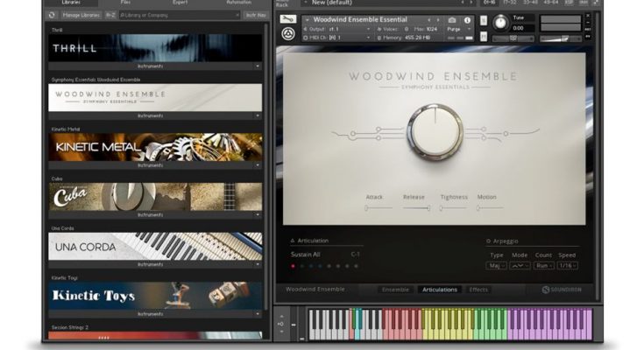Open the instrument wrench edit icon
This screenshot has height=350, width=644.
[287, 19]
